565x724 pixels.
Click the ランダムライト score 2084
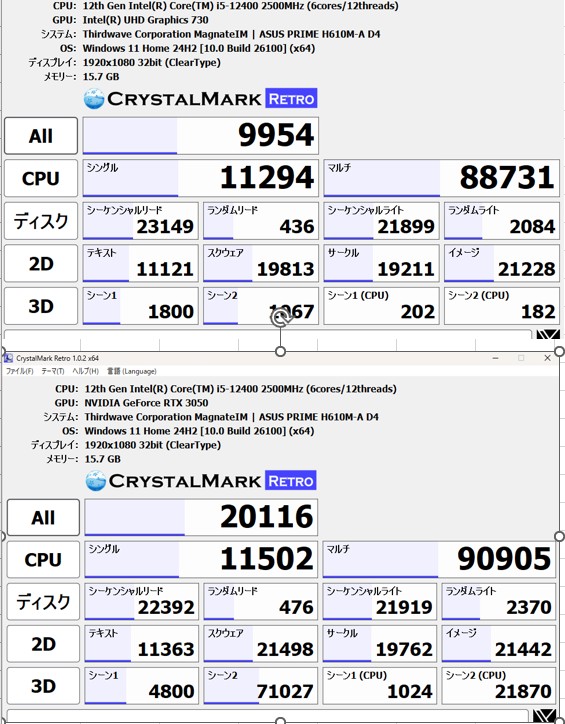(502, 221)
